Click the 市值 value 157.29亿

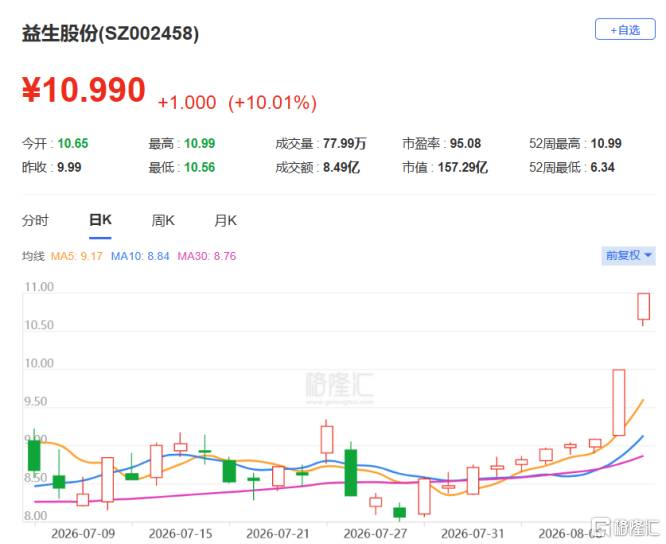click(x=463, y=167)
